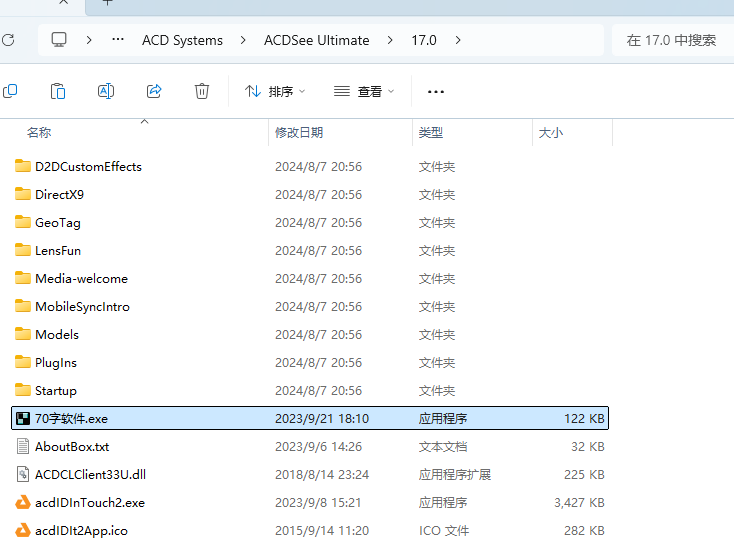Click the DirectX9 folder icon
Screen dimensions: 734x542
(x=22, y=194)
